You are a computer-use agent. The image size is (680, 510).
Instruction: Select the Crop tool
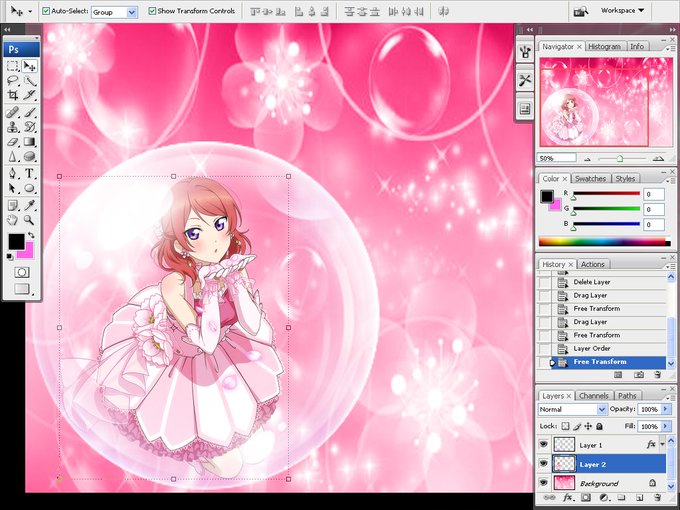click(x=13, y=95)
